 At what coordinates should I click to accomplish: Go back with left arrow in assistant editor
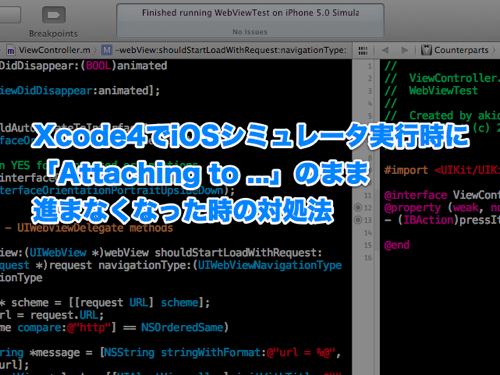(x=385, y=50)
